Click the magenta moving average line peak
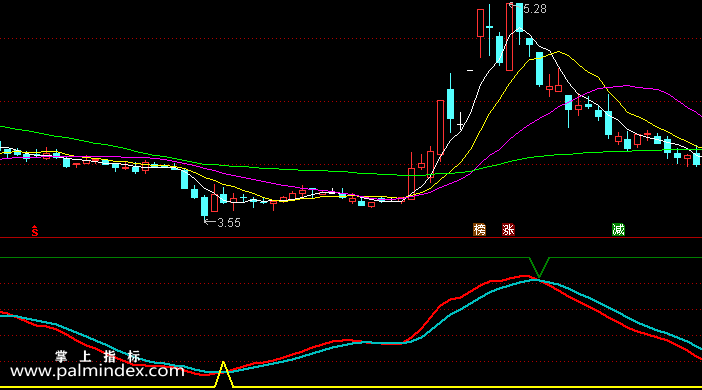Image resolution: width=702 pixels, height=390 pixels. pyautogui.click(x=627, y=86)
